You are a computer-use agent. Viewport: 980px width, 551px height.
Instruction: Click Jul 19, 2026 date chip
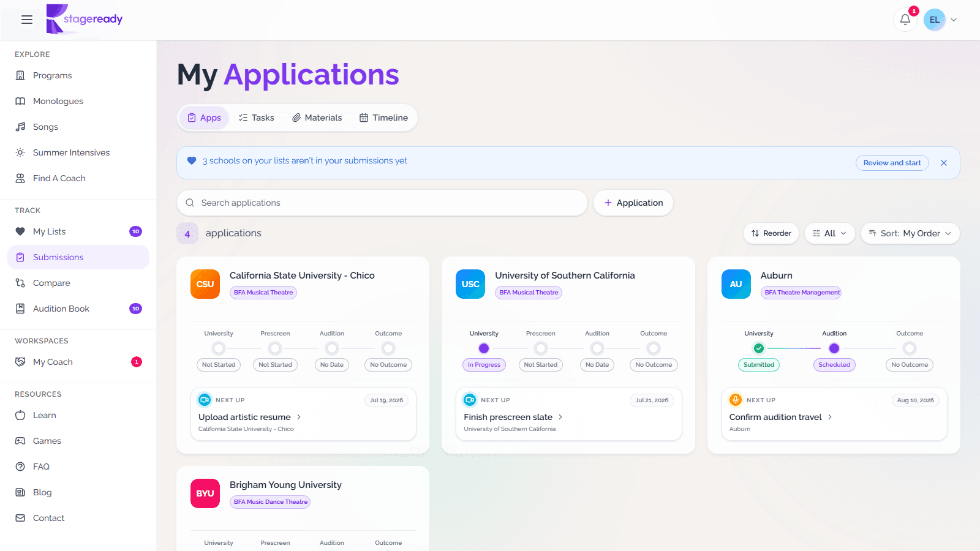click(x=386, y=400)
